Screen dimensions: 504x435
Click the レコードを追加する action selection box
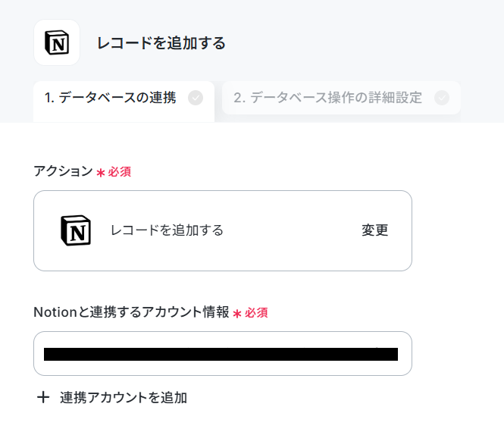point(223,231)
